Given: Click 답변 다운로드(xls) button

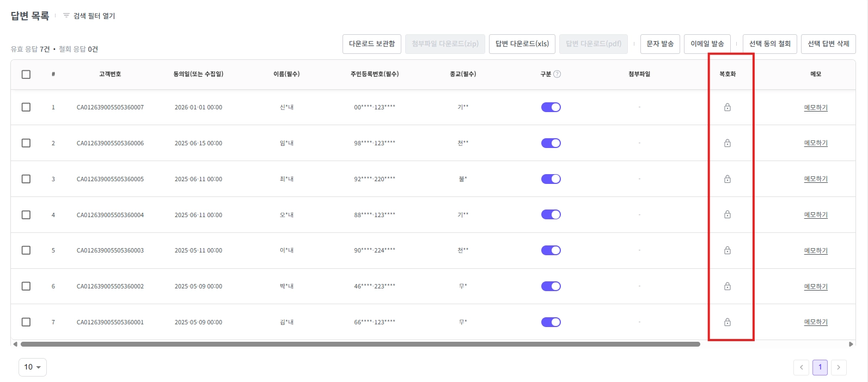Looking at the screenshot, I should (522, 44).
